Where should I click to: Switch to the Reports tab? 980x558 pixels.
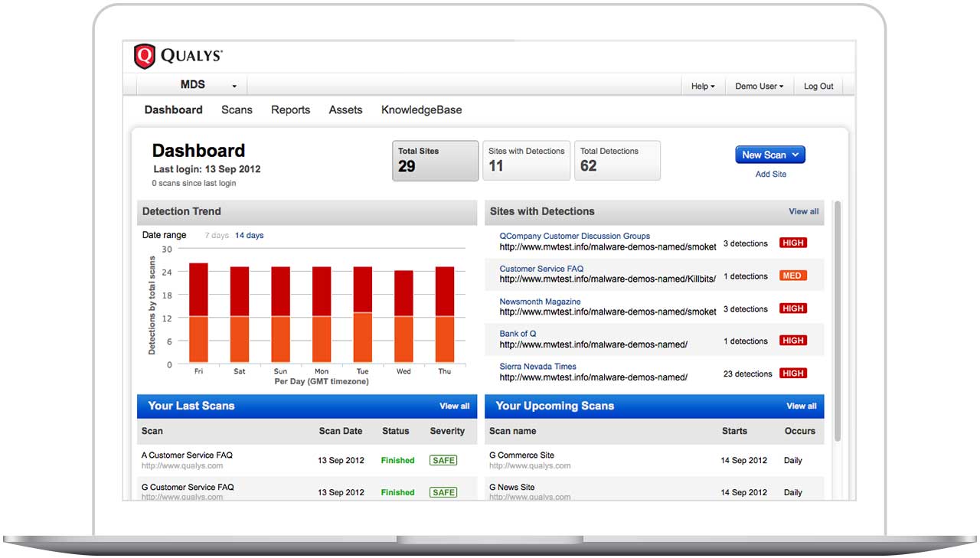click(x=290, y=109)
